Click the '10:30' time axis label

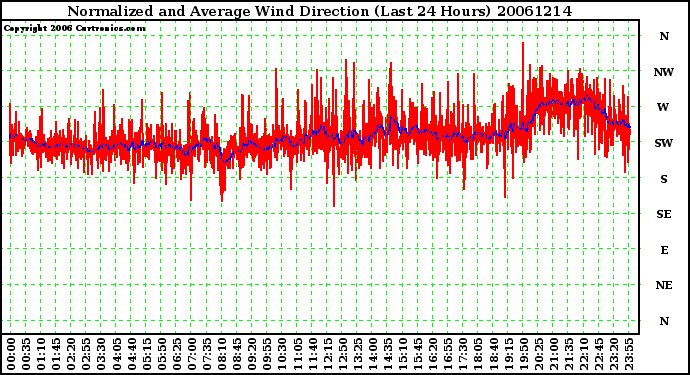coord(283,354)
